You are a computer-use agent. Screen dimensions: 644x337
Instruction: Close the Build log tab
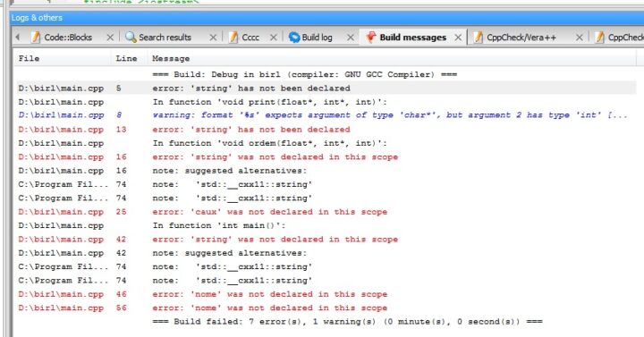point(351,38)
